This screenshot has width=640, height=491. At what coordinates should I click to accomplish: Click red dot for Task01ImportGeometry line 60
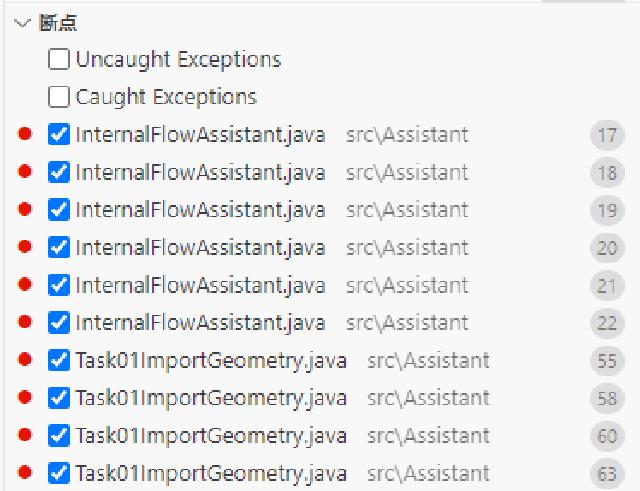click(x=25, y=434)
